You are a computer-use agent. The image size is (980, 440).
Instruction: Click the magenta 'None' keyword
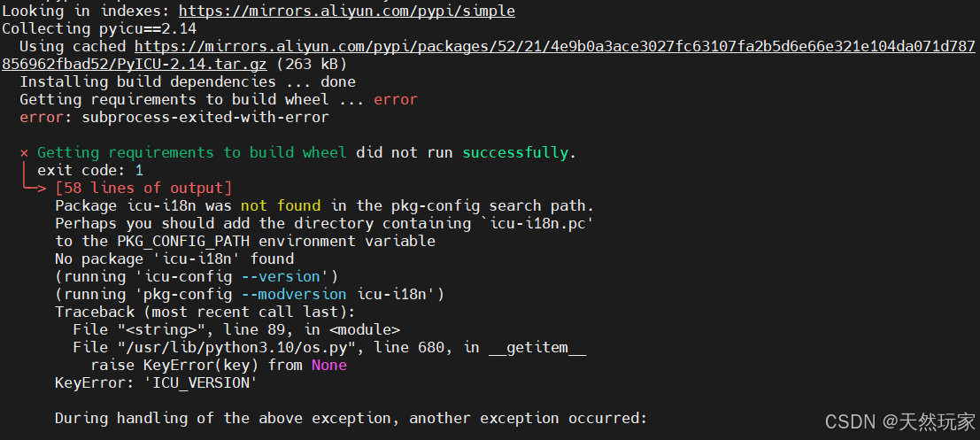tap(328, 365)
